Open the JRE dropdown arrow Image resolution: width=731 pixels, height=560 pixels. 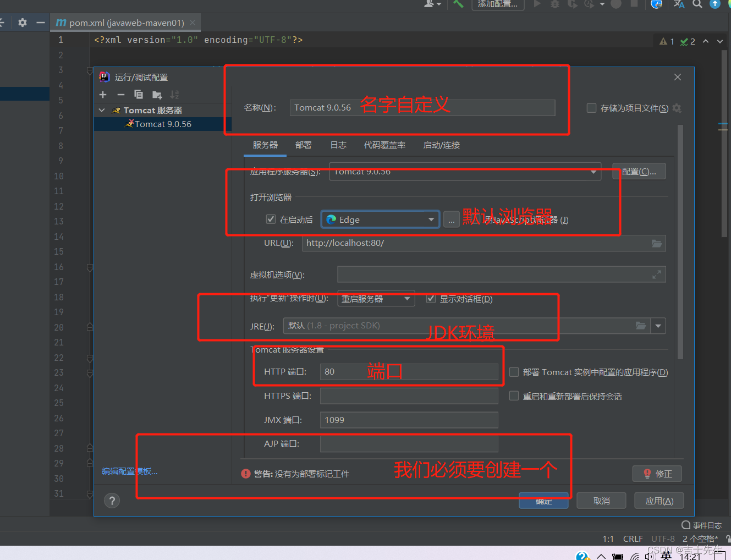[658, 326]
